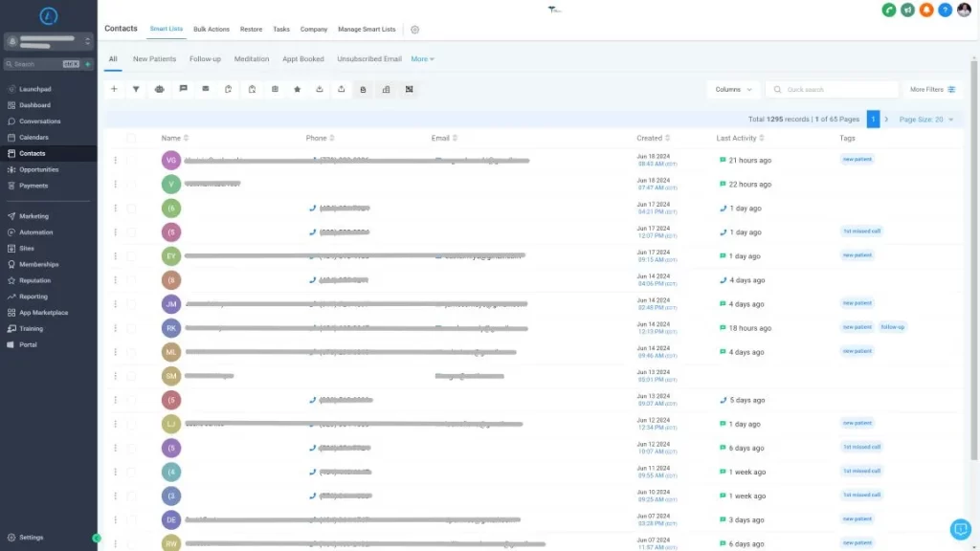Click the Quick search input field
Image resolution: width=980 pixels, height=551 pixels.
833,89
